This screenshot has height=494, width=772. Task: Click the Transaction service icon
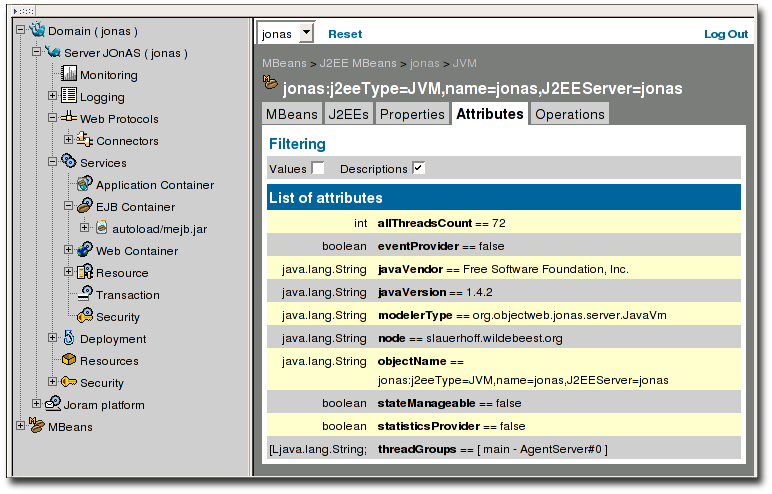(85, 294)
